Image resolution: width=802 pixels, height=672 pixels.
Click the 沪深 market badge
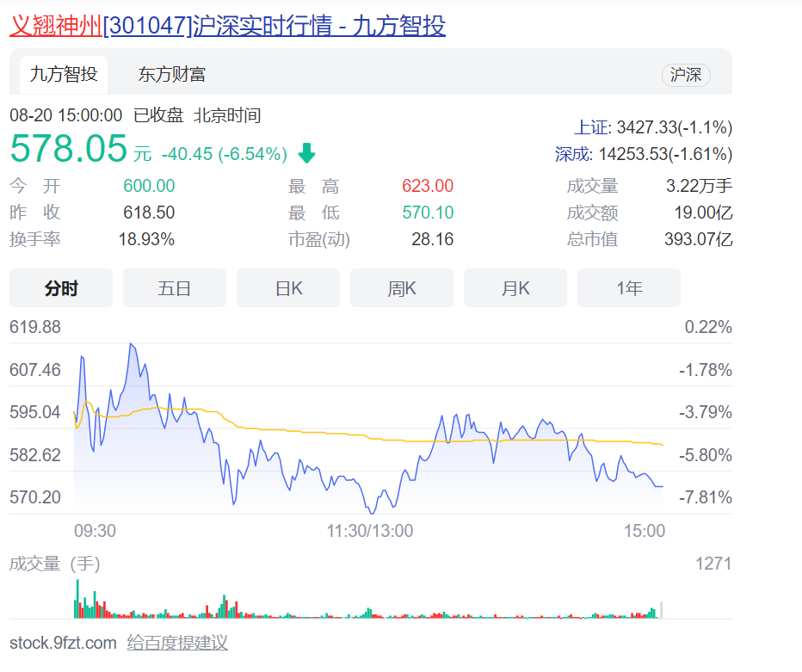click(x=686, y=75)
